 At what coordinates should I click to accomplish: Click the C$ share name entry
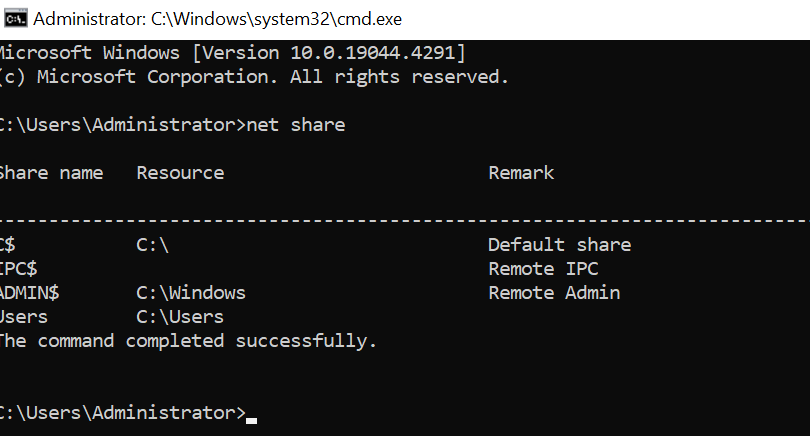click(x=8, y=244)
